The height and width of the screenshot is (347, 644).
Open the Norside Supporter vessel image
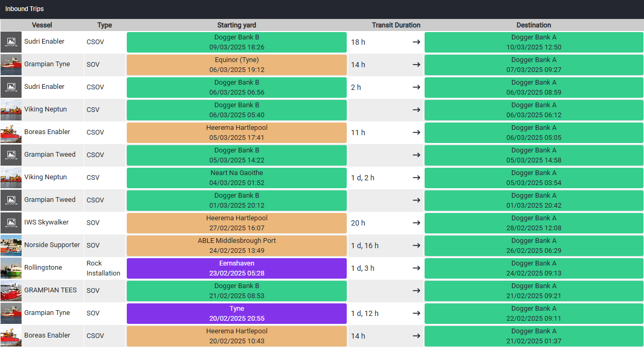[x=11, y=245]
